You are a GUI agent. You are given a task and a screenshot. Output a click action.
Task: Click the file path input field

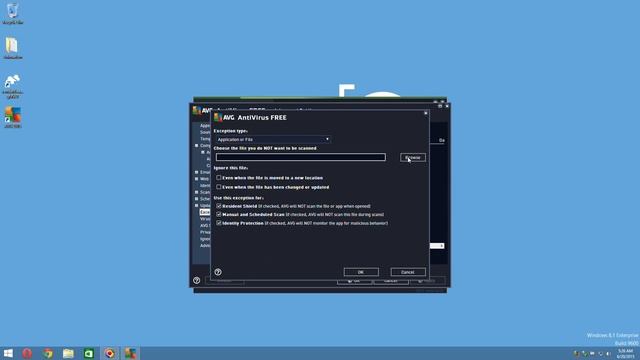pos(301,157)
